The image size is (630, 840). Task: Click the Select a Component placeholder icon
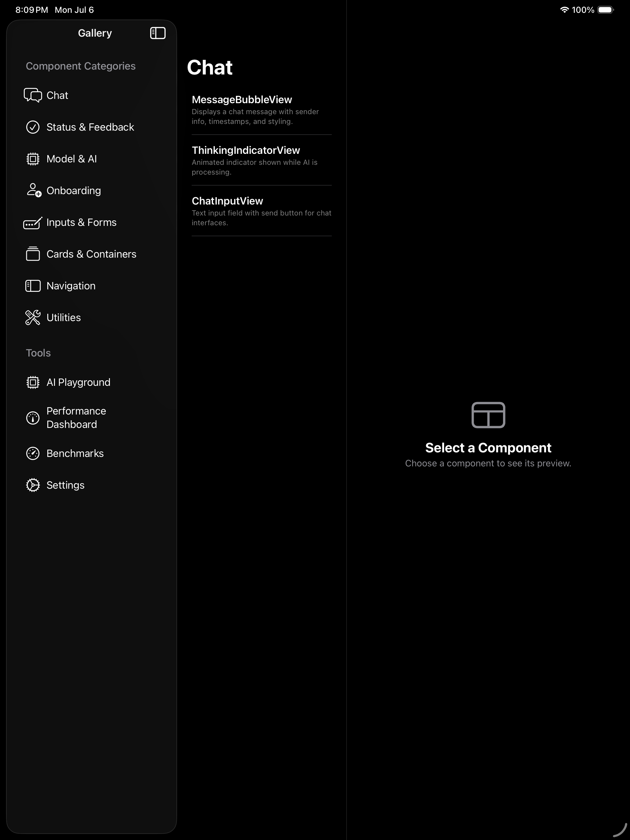click(488, 415)
